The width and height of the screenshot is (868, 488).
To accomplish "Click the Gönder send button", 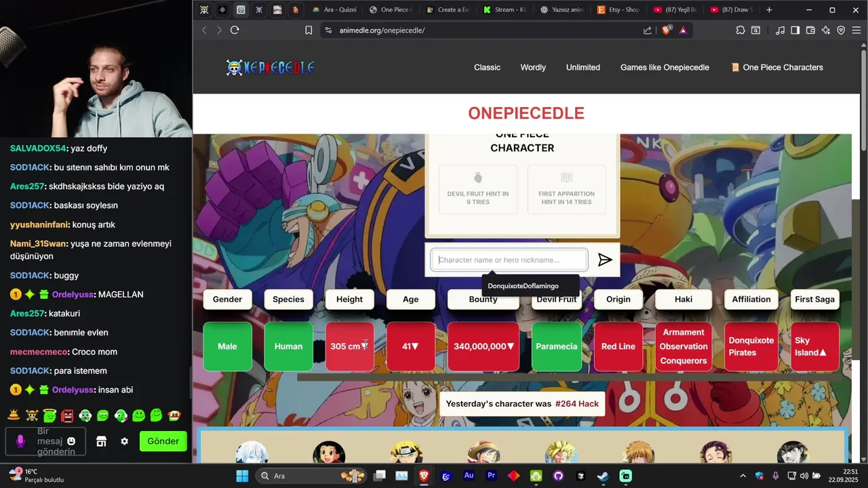I will point(163,441).
